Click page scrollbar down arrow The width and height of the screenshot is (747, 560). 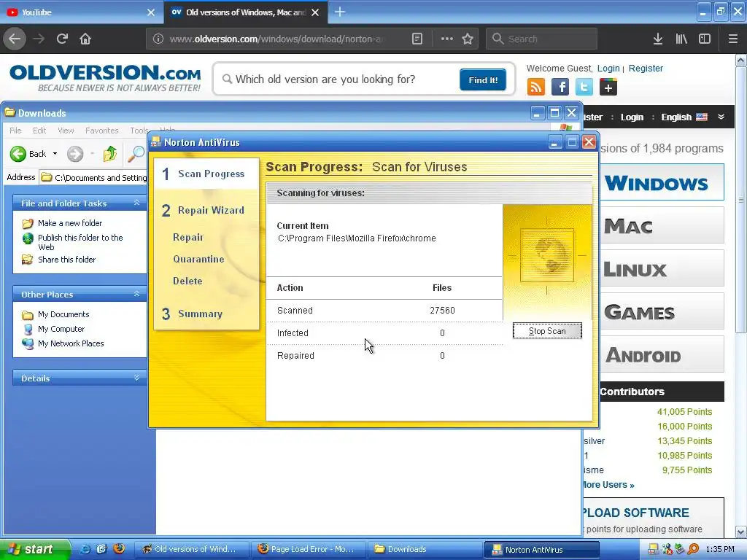point(741,532)
